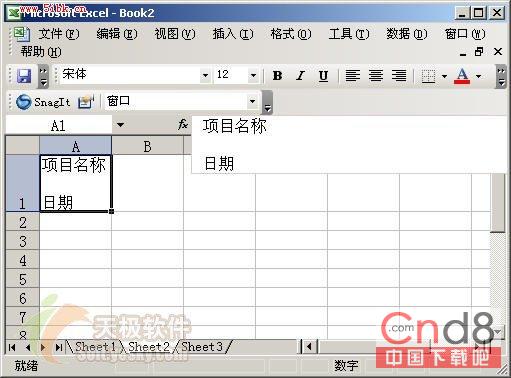Toggle Underline formatting
This screenshot has height=378, width=511.
click(x=323, y=76)
